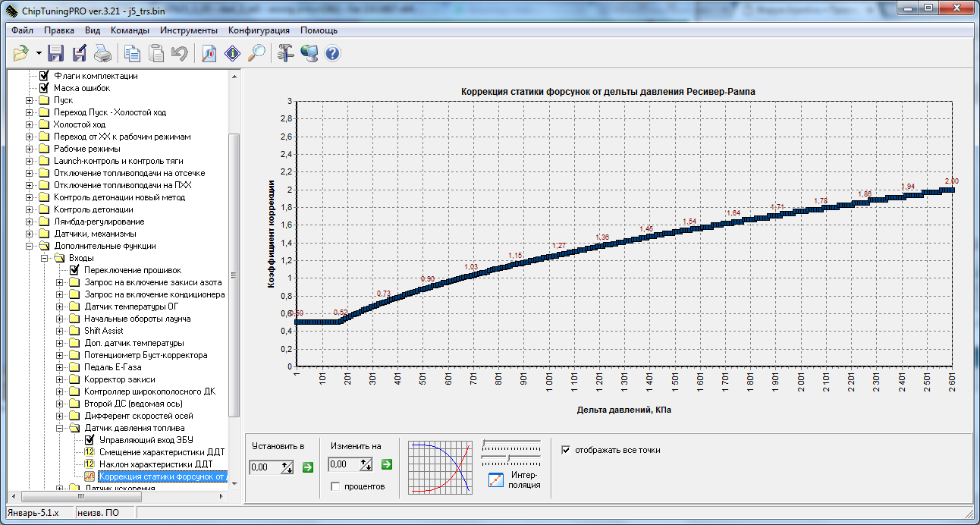The image size is (980, 525).
Task: Paste using the clipboard toolbar icon
Action: pos(156,53)
